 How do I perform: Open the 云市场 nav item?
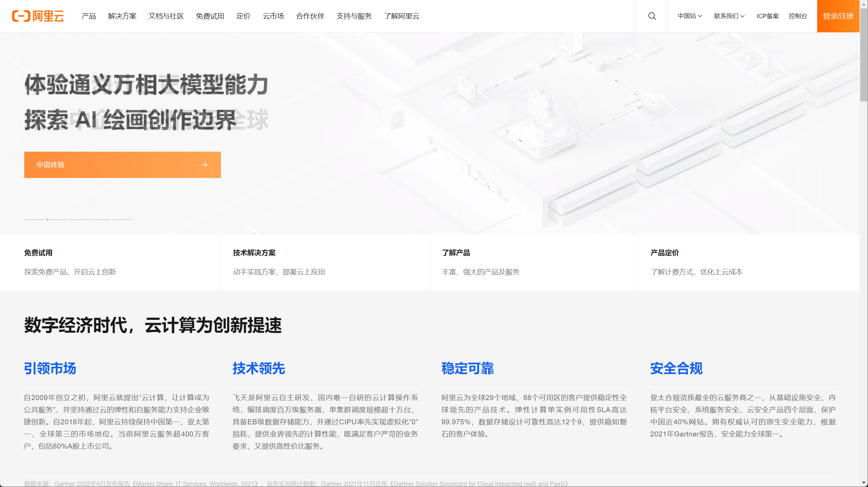(273, 16)
